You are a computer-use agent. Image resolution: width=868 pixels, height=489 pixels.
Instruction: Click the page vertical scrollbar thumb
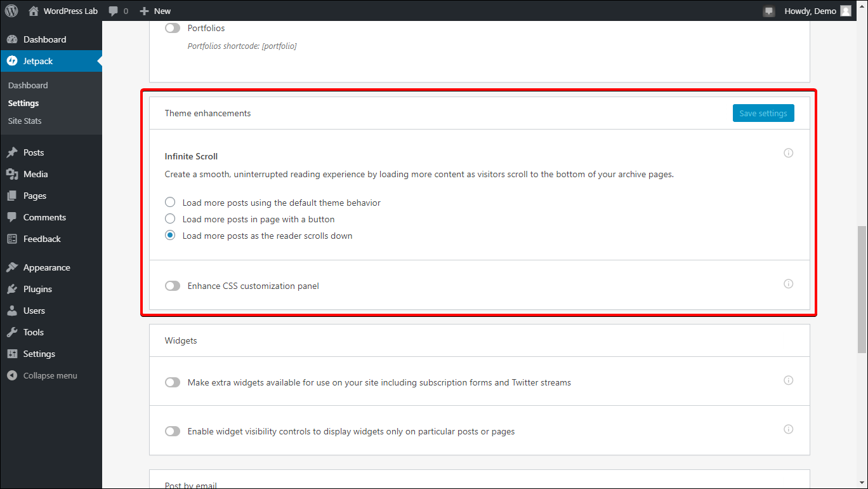[x=862, y=289]
